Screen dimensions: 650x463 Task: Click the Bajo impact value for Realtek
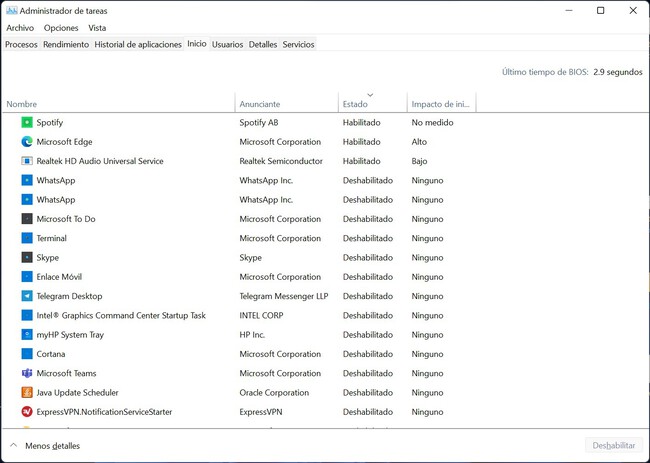click(419, 161)
